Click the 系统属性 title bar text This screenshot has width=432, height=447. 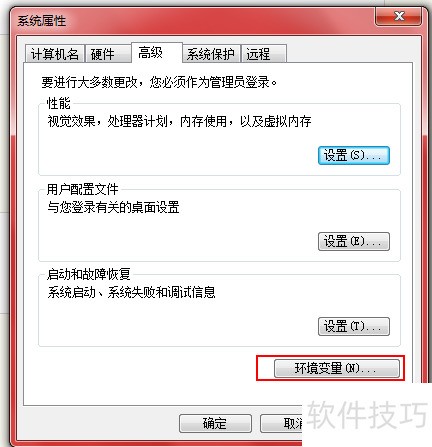(x=42, y=21)
